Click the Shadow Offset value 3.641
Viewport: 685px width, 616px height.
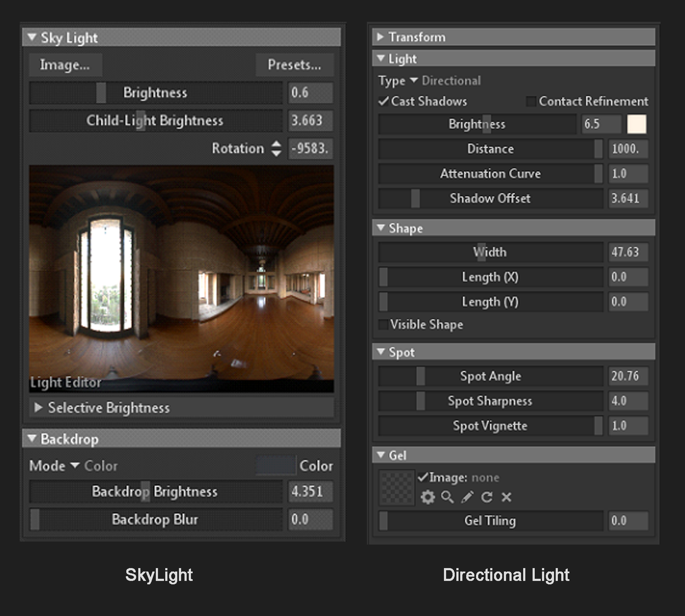pyautogui.click(x=628, y=198)
